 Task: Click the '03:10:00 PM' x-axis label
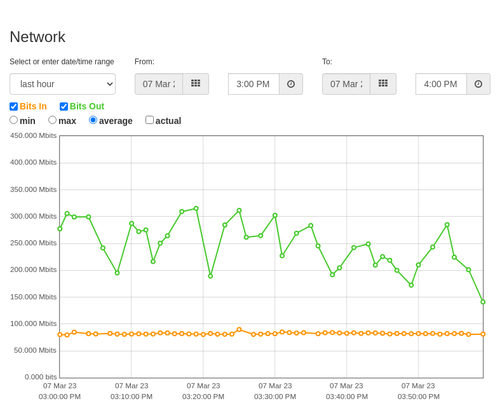coord(131,397)
